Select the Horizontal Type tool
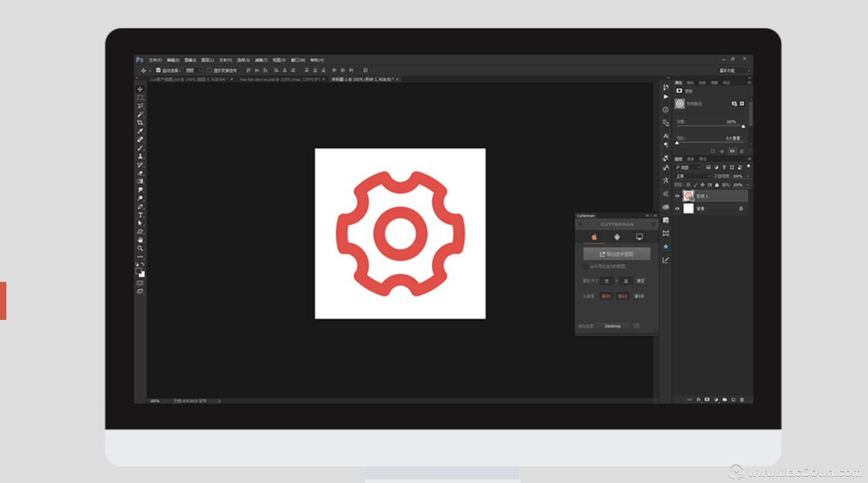 (140, 215)
